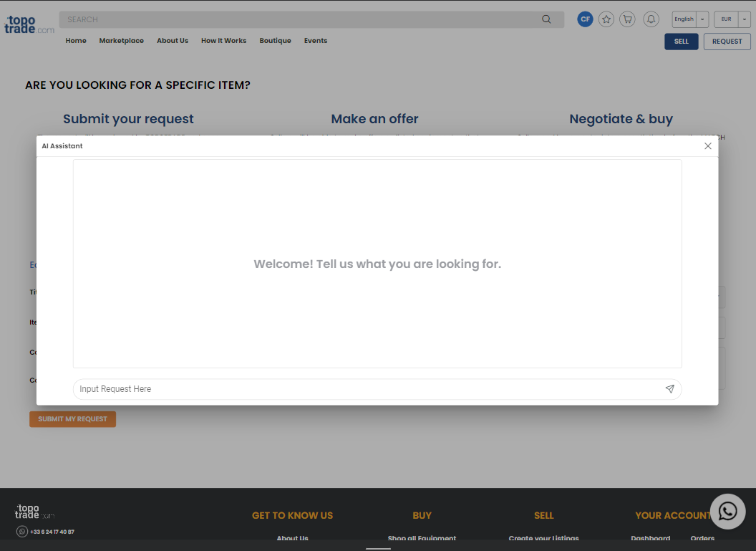756x551 pixels.
Task: Click the footer phone number +33 6 24 17 40 87
Action: click(52, 532)
